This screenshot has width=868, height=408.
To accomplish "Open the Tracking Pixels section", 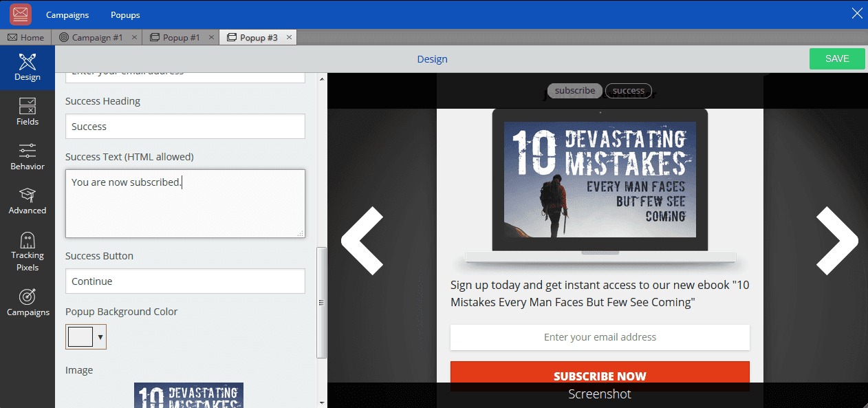I will [28, 251].
